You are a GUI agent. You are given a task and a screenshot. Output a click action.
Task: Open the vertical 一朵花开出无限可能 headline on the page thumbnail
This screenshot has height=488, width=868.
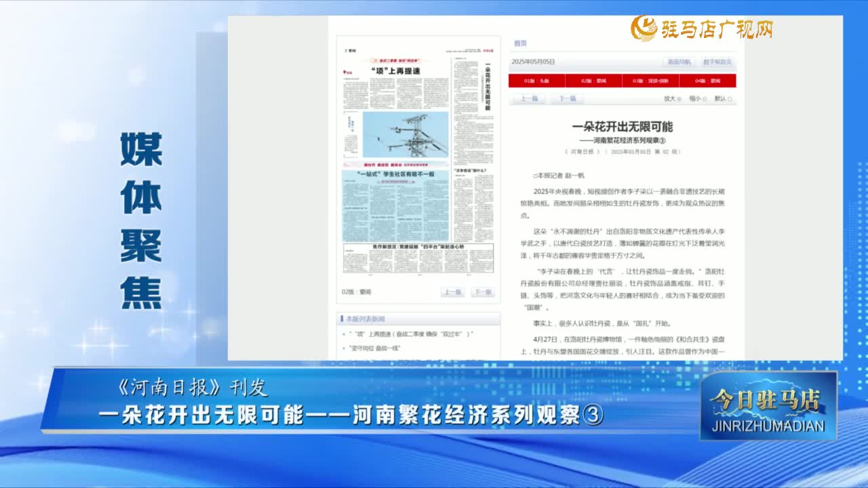[488, 88]
